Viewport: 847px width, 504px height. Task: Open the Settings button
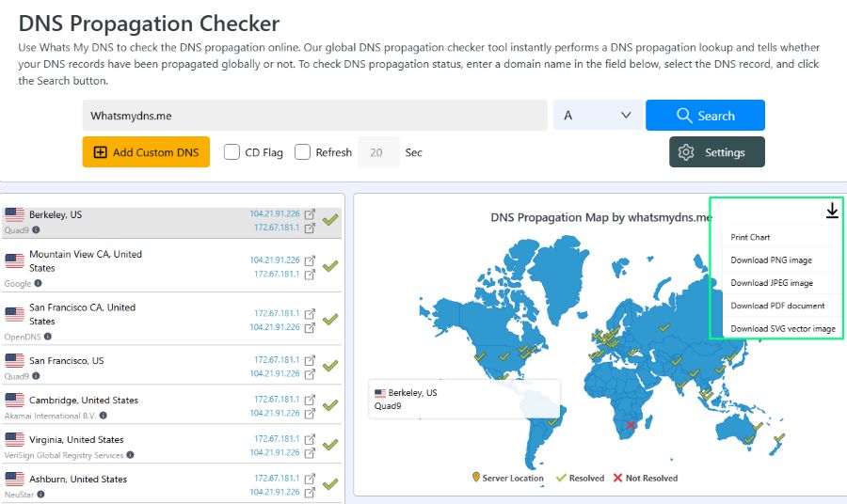click(x=717, y=152)
